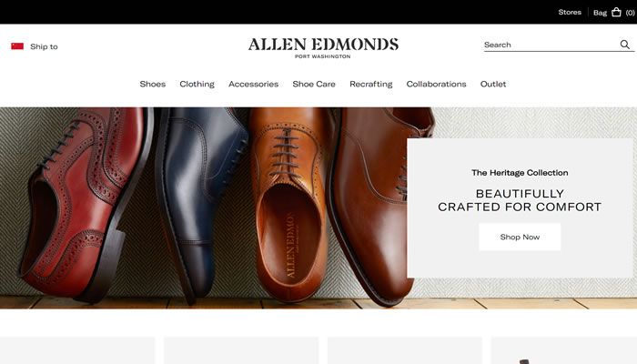Go to the Recrafting section
The width and height of the screenshot is (637, 364).
371,84
